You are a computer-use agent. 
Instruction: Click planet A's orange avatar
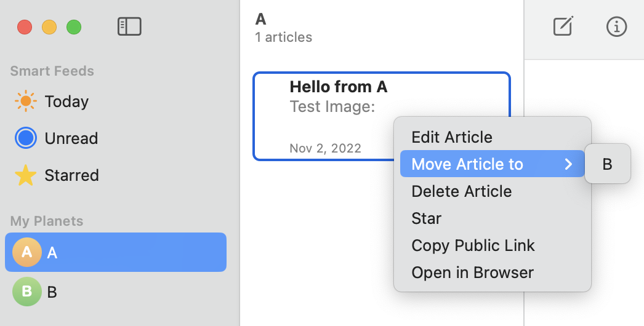27,252
